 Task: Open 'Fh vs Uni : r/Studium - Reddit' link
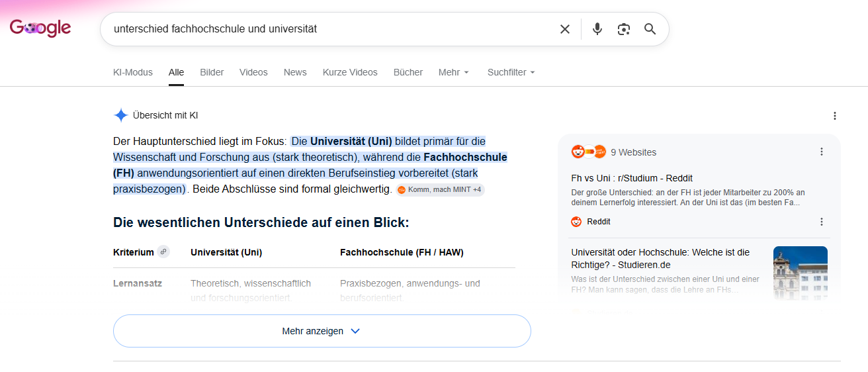(x=632, y=178)
